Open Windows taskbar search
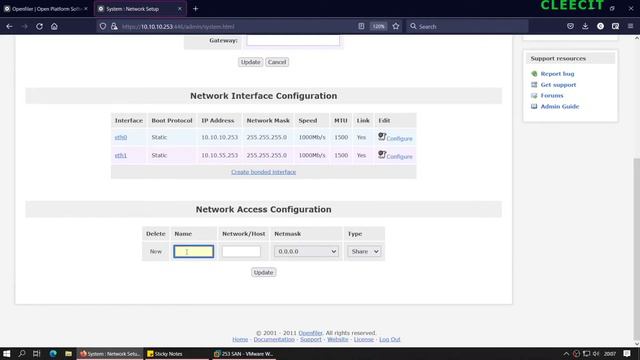Screen dimensions: 640x360 click(x=22, y=353)
